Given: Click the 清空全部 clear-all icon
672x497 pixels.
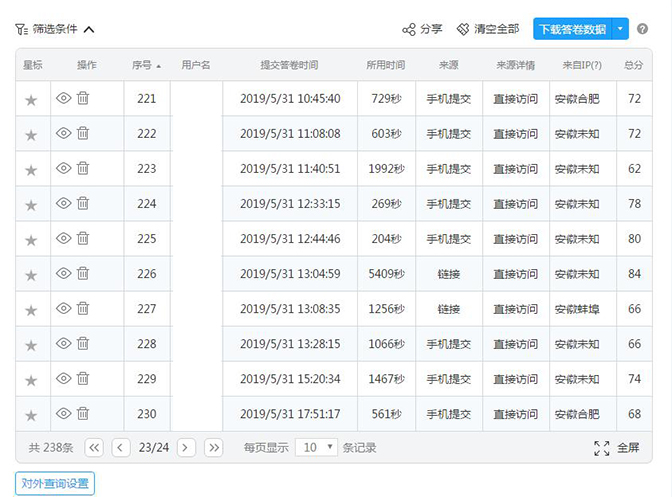Looking at the screenshot, I should tap(463, 29).
